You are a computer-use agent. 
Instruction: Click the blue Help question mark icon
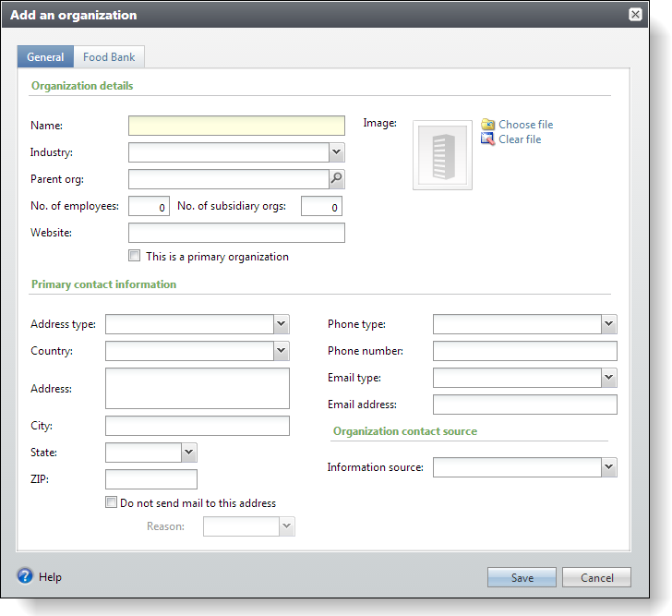click(25, 576)
